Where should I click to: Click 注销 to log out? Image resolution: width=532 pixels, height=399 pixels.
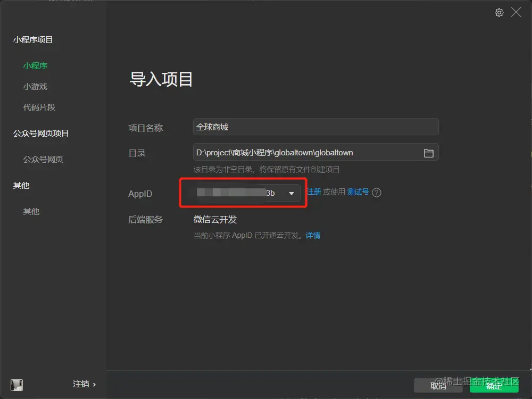(x=84, y=384)
